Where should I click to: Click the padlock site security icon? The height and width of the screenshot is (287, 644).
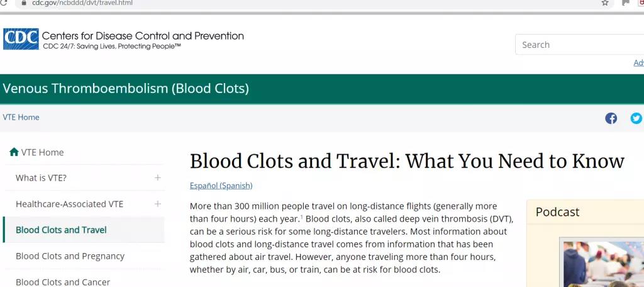point(23,3)
